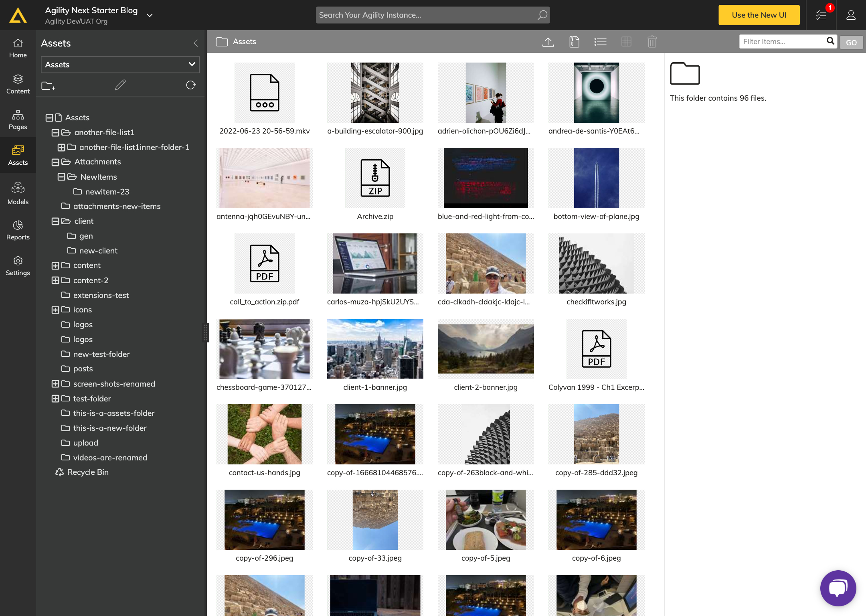Open the Assets dropdown selector
This screenshot has width=866, height=616.
(120, 65)
